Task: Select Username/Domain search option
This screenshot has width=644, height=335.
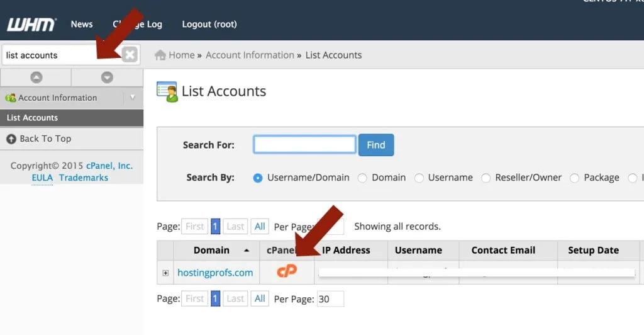Action: click(257, 178)
